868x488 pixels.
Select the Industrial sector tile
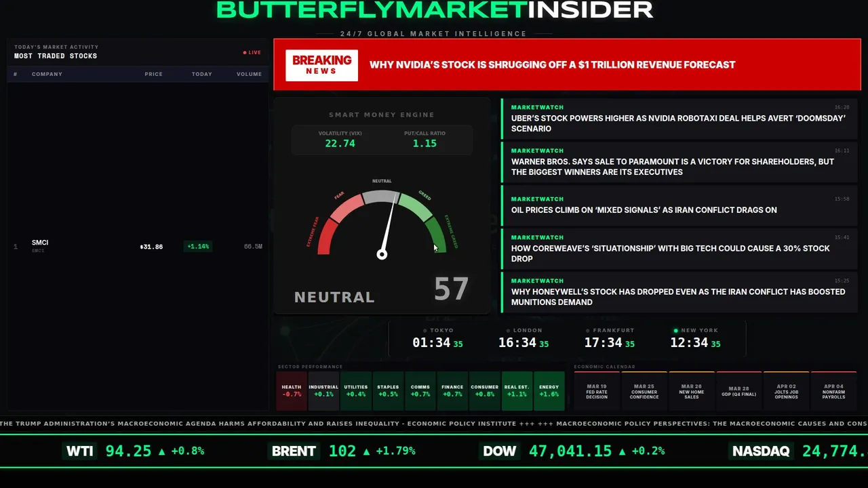[323, 390]
